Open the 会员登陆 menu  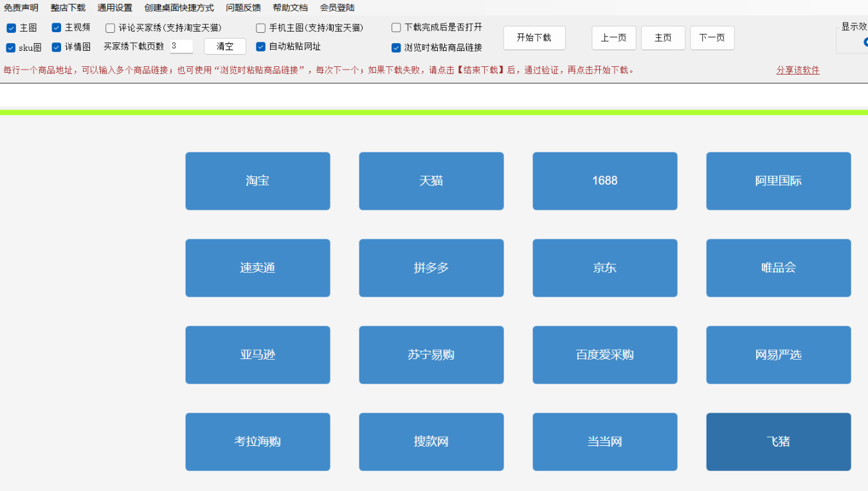(338, 8)
